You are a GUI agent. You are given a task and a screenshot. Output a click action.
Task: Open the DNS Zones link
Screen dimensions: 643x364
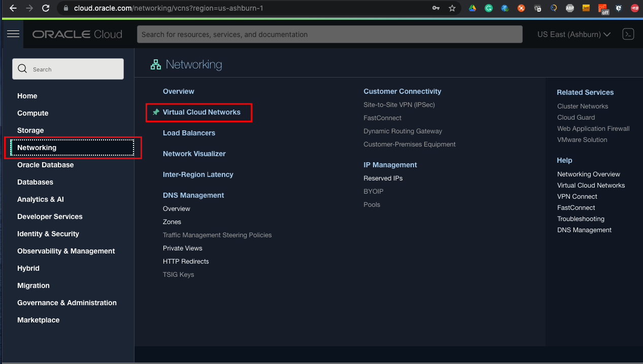click(x=172, y=222)
